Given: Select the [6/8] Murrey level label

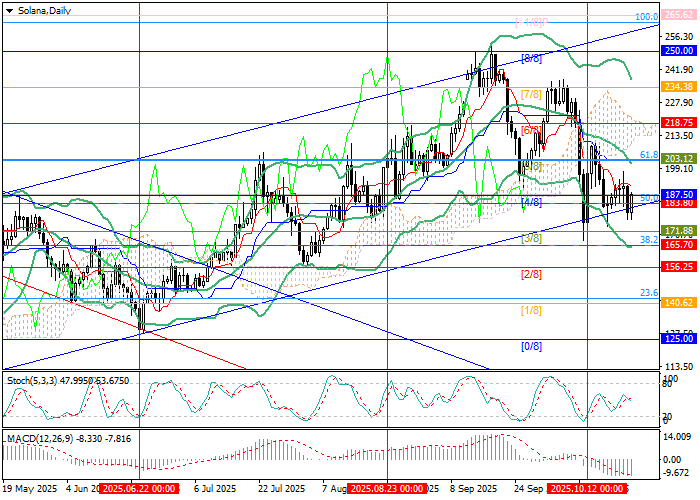Looking at the screenshot, I should point(531,130).
